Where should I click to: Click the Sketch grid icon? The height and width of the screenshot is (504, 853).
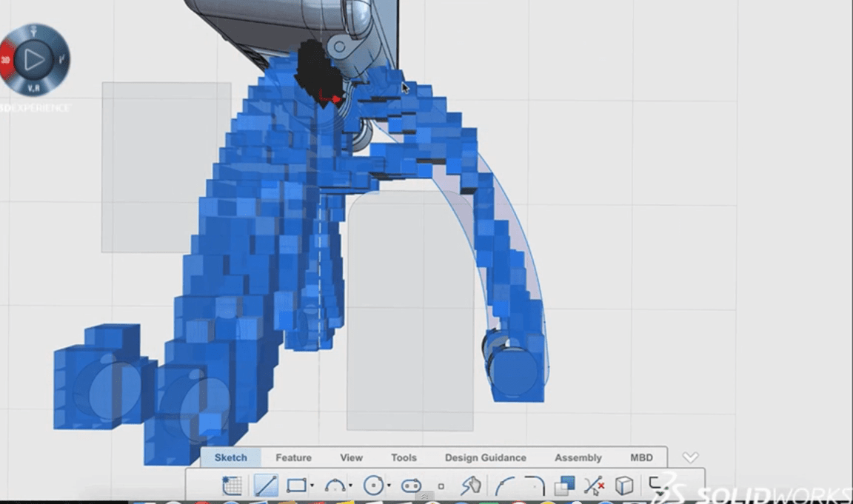point(232,485)
